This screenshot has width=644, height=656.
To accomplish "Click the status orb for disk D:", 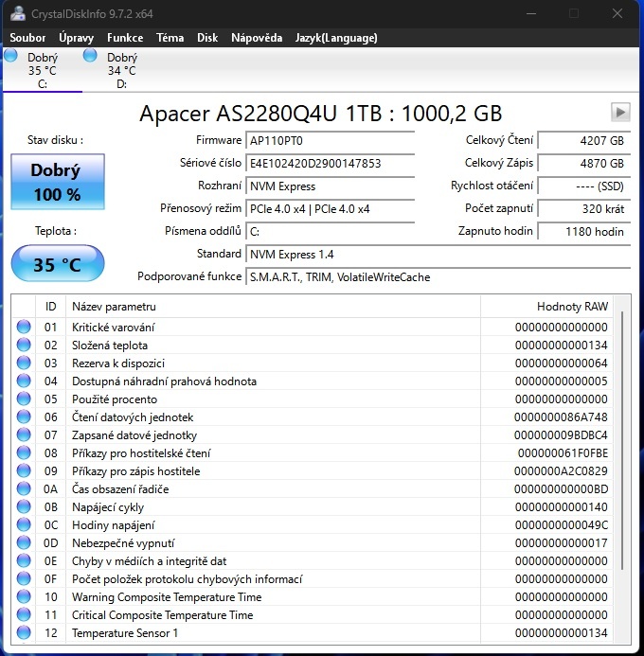I will tap(90, 55).
